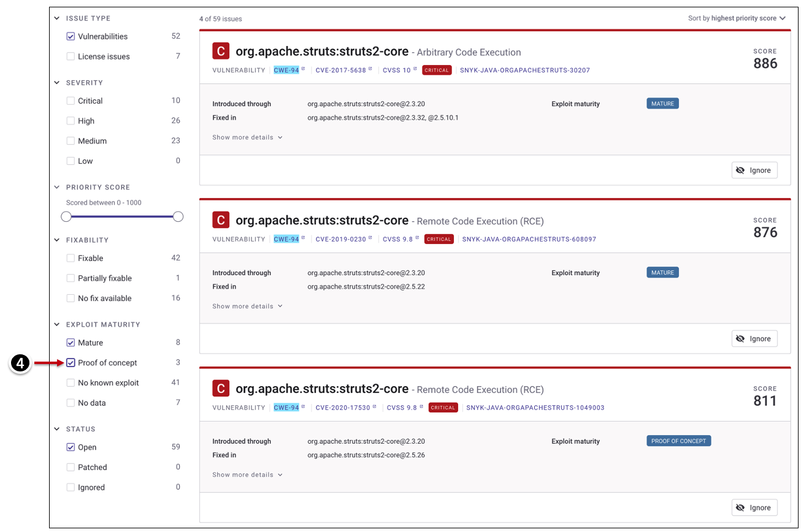
Task: Check the No data filter
Action: [71, 403]
